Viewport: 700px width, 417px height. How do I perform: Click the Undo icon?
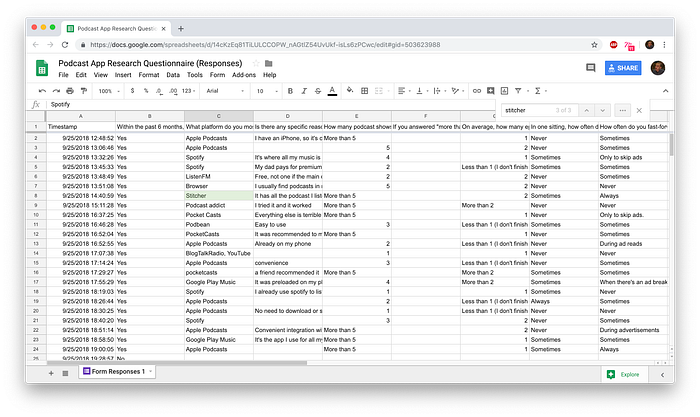pos(42,91)
